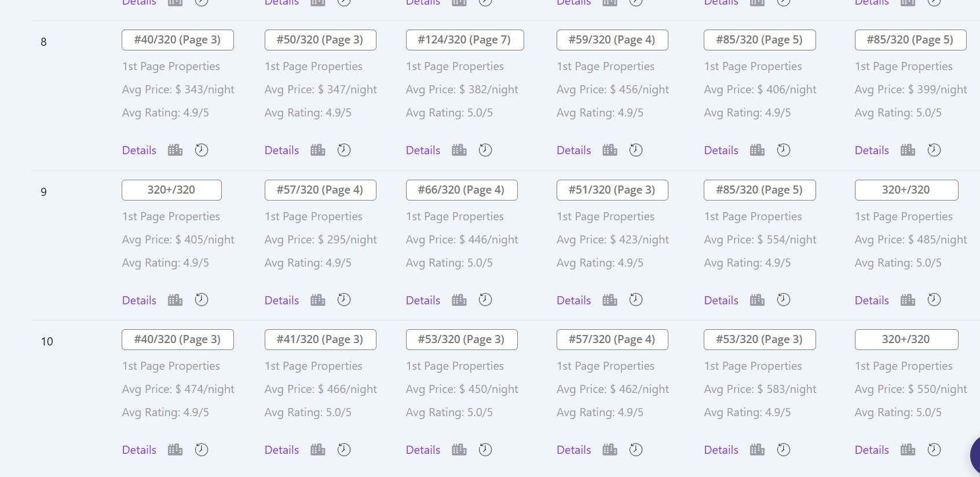
Task: Open the building icon in the $295/night cell
Action: coord(318,300)
